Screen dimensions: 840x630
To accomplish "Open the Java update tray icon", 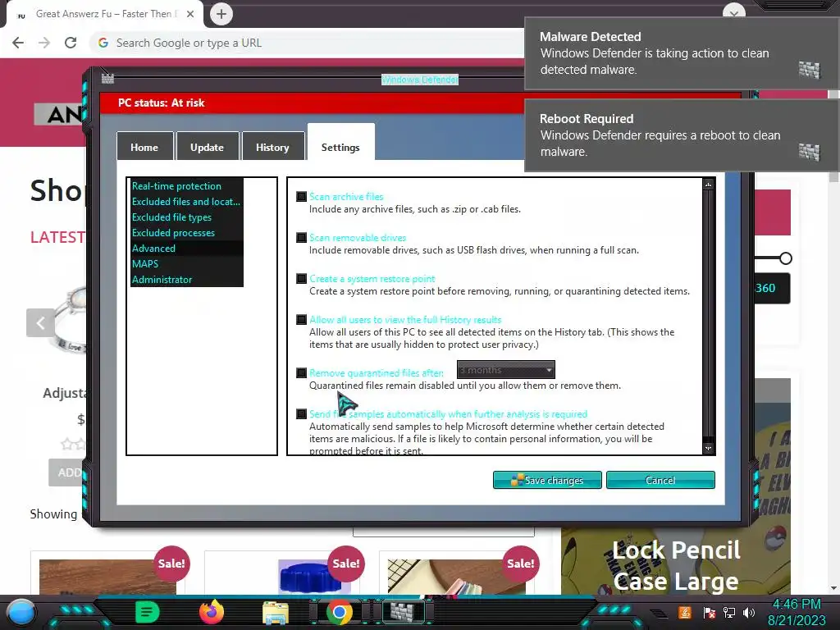I will (x=685, y=612).
